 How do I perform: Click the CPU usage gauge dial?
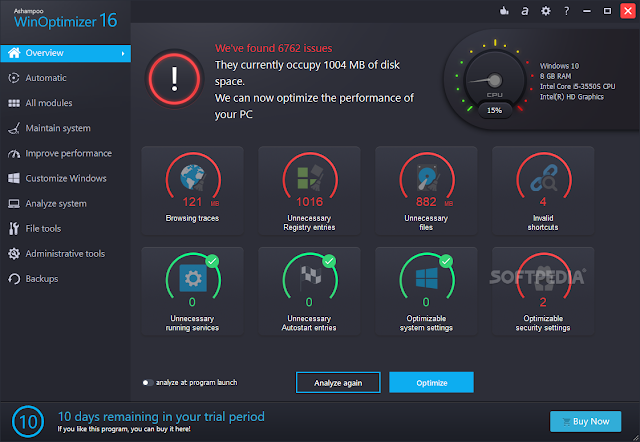point(495,80)
